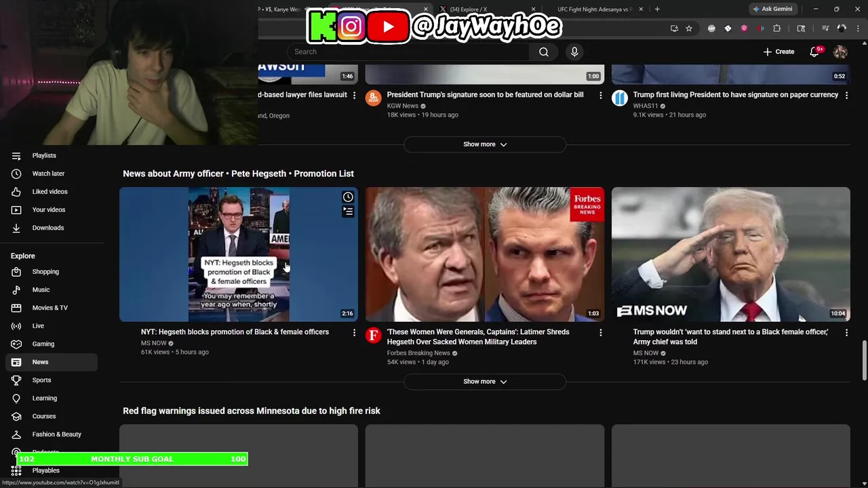The width and height of the screenshot is (868, 488).
Task: Click the Sports trophy icon in sidebar
Action: point(16,380)
